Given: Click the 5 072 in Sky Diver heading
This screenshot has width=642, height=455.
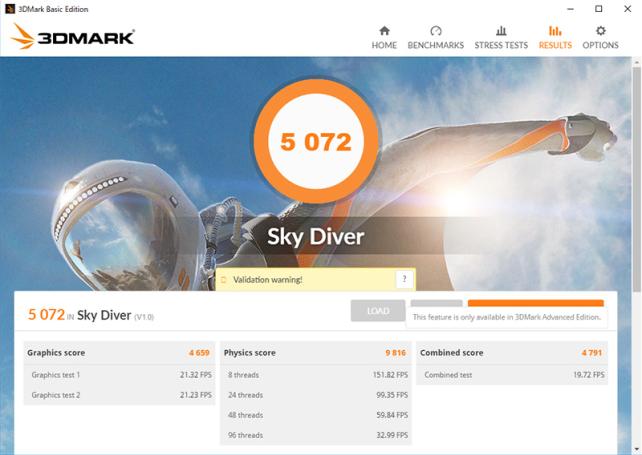Looking at the screenshot, I should pos(91,315).
